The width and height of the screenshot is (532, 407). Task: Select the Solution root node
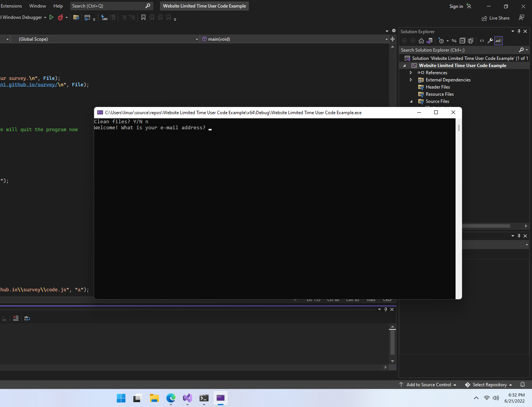pyautogui.click(x=467, y=58)
